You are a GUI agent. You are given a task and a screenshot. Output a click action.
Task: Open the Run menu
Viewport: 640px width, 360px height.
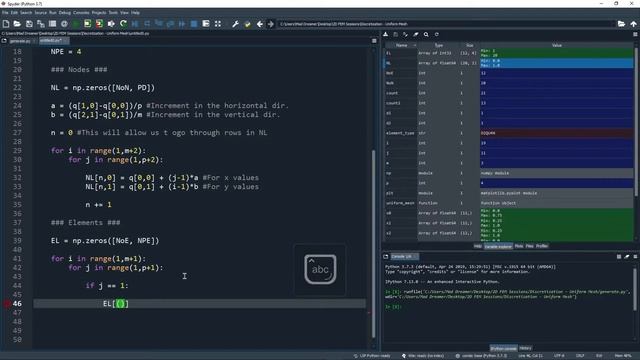pyautogui.click(x=53, y=13)
